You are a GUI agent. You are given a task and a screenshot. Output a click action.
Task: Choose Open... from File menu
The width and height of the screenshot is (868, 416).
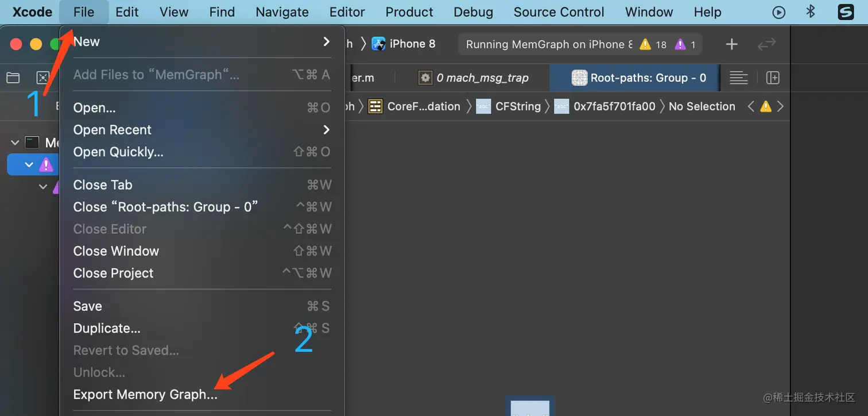coord(201,107)
